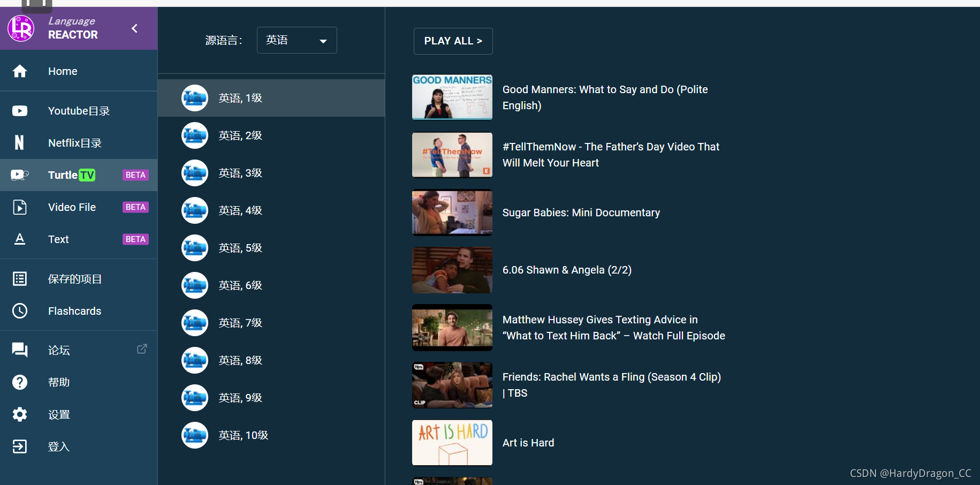Click title #TellThemNow Father's Day Video
The image size is (980, 485).
point(611,155)
